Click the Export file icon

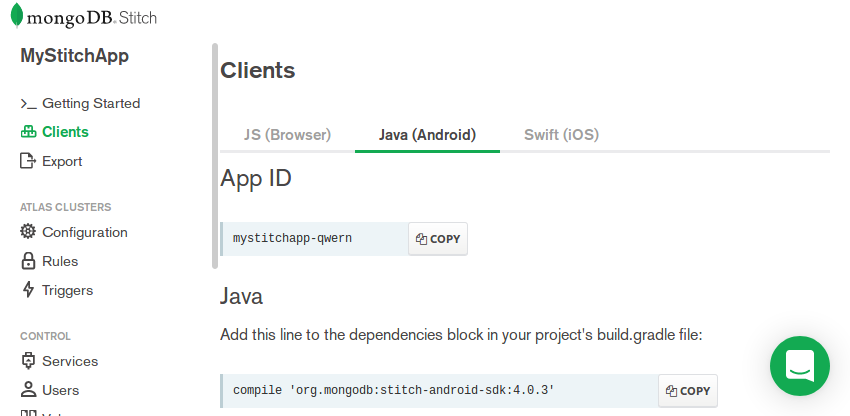pos(28,161)
